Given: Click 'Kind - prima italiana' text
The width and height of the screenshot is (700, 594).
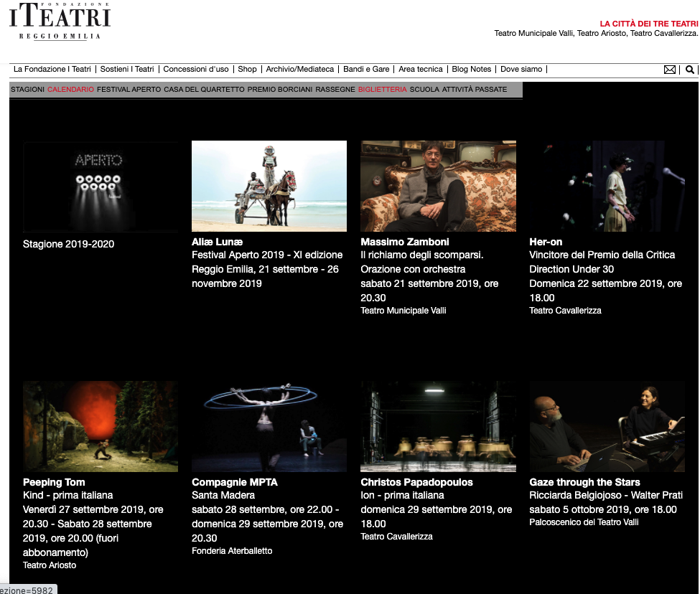Looking at the screenshot, I should pyautogui.click(x=68, y=495).
